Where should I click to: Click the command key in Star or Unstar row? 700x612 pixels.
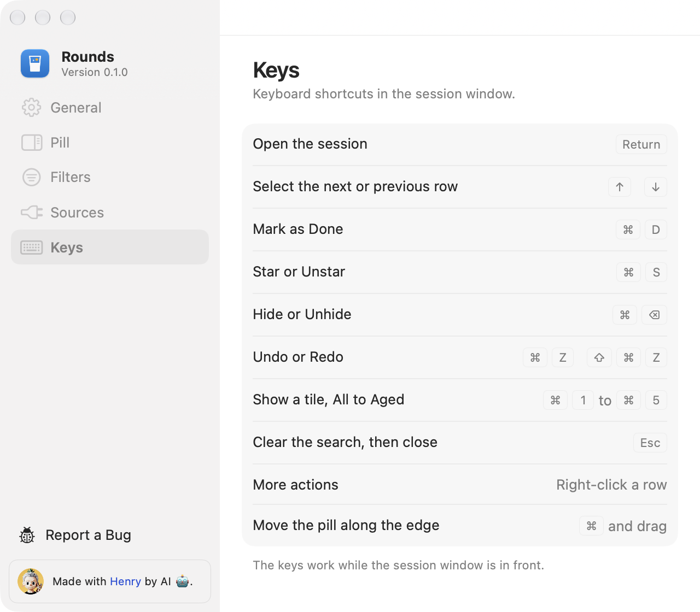pyautogui.click(x=628, y=272)
